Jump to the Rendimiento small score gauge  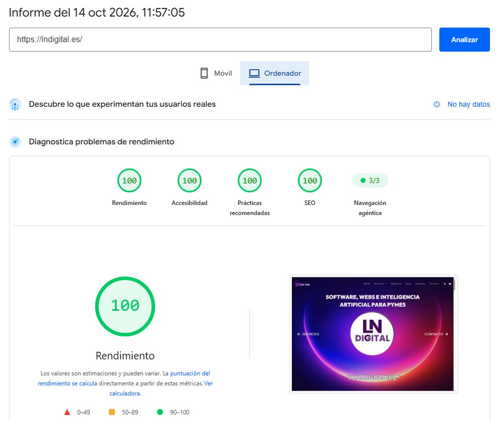coord(129,180)
